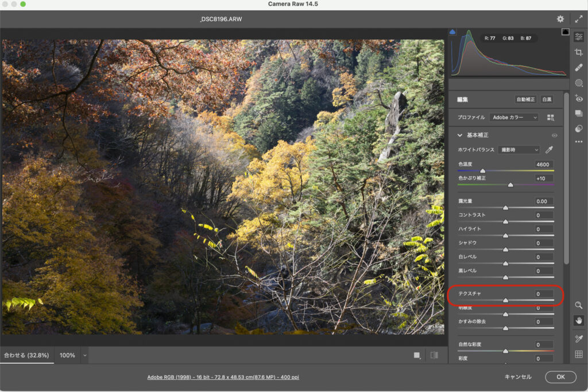
Task: Toggle highlight clipping warning in histogram
Action: tap(565, 32)
